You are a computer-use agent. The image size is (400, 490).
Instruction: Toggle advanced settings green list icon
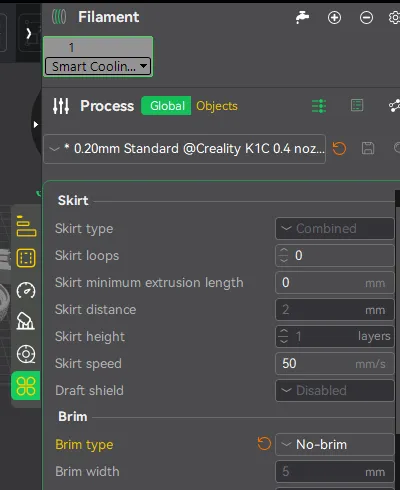319,106
